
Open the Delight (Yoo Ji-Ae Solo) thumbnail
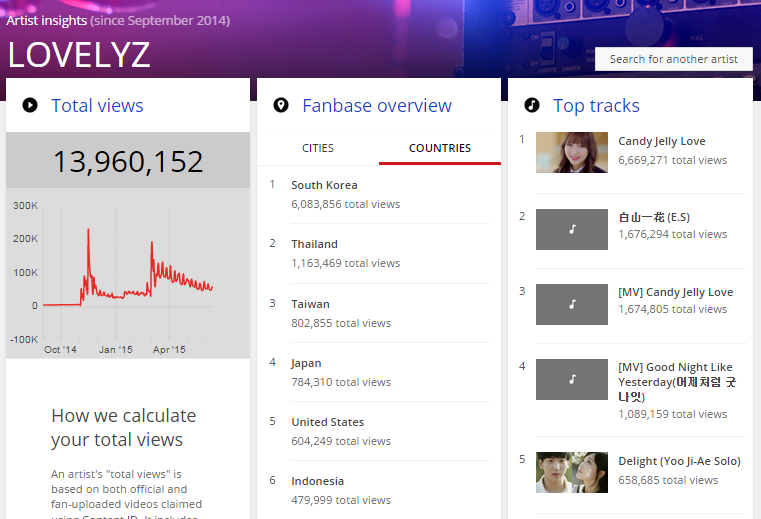[x=572, y=472]
